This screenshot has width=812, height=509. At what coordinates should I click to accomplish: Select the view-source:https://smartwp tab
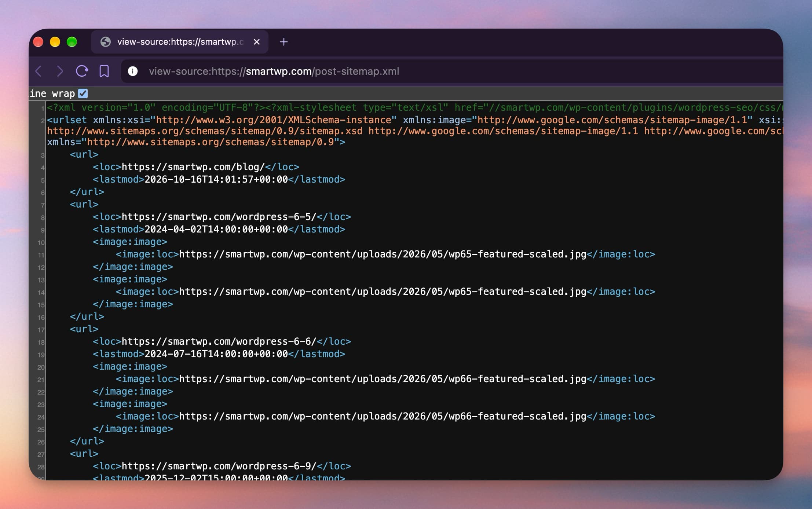click(180, 42)
